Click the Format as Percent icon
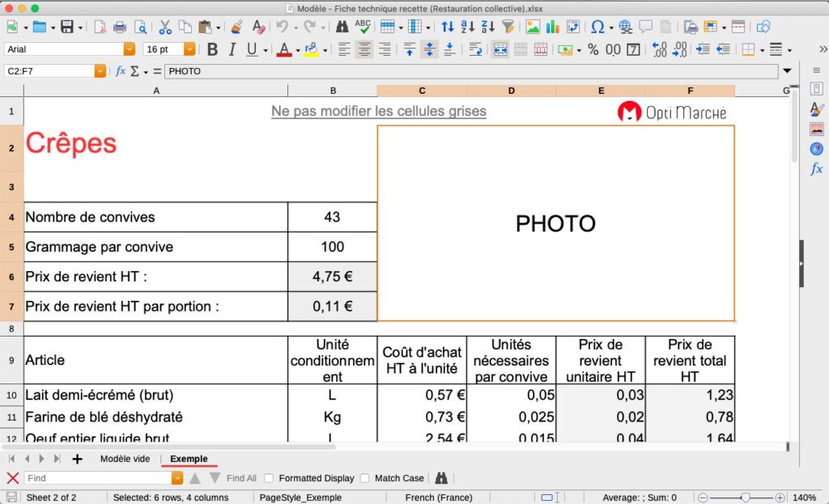The width and height of the screenshot is (829, 504). tap(593, 49)
